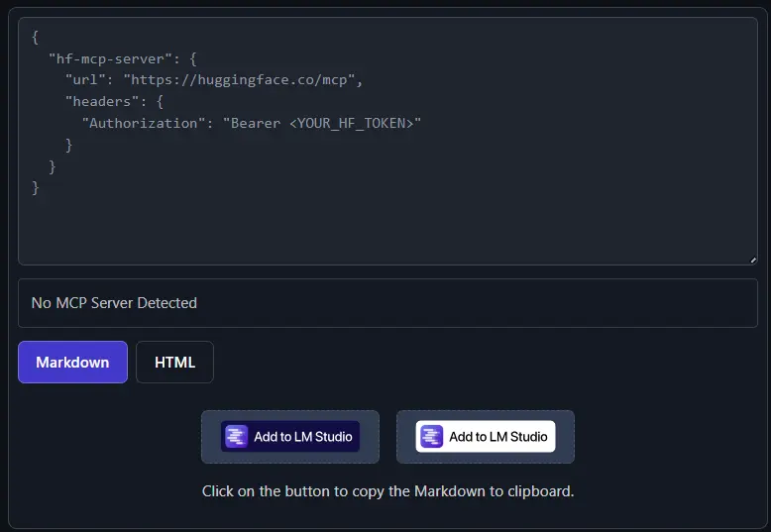
Task: Click the Add to LM Studio label on dark badge
Action: pos(302,437)
